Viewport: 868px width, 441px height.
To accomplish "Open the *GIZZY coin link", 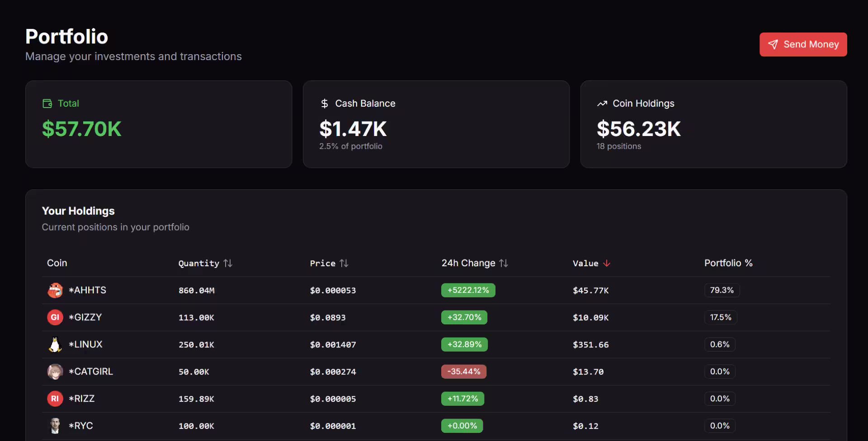I will (85, 317).
